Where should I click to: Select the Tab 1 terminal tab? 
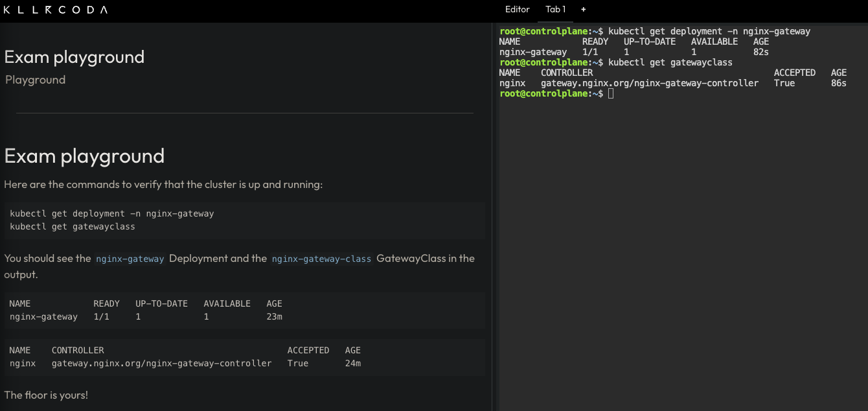tap(555, 10)
